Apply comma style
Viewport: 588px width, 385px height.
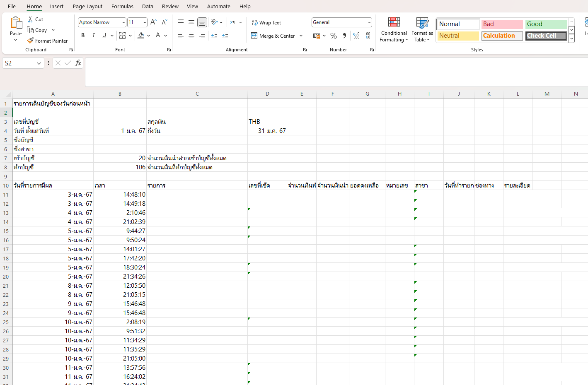pos(344,36)
